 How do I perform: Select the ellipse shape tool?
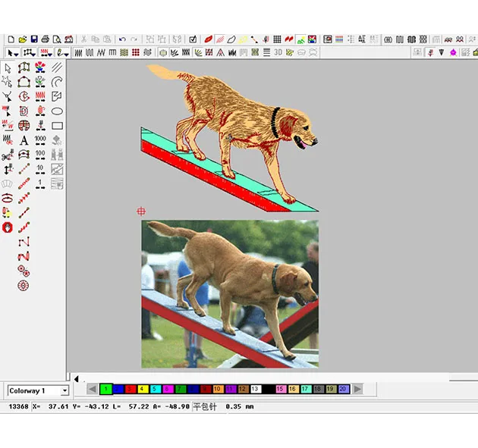(x=57, y=111)
